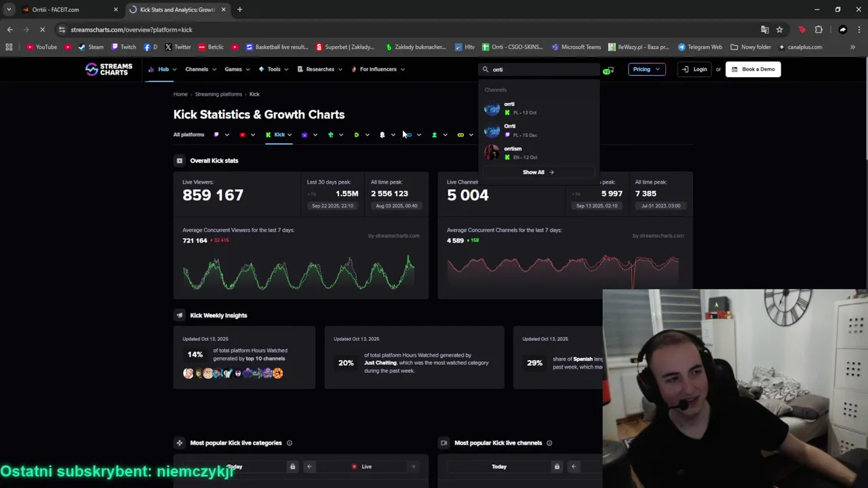Screen dimensions: 868x488
Task: Open the Pricing dropdown
Action: (x=646, y=69)
